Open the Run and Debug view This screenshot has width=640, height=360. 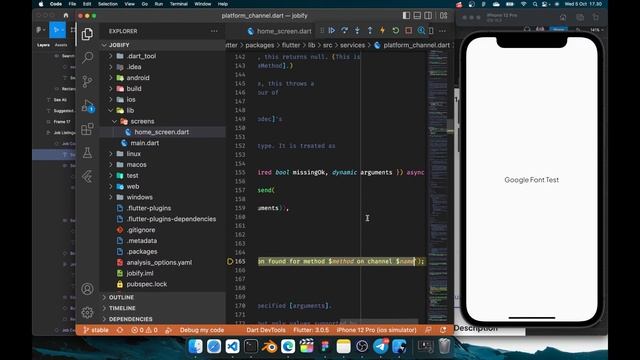tap(87, 106)
